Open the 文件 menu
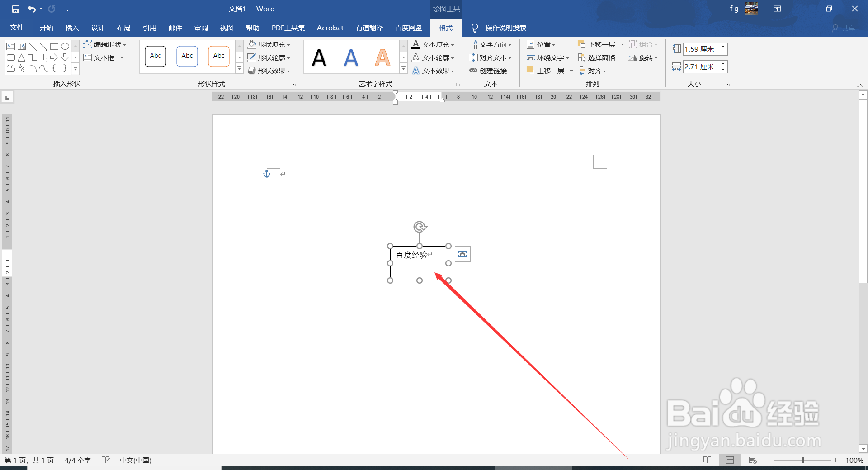This screenshot has height=470, width=868. click(17, 28)
